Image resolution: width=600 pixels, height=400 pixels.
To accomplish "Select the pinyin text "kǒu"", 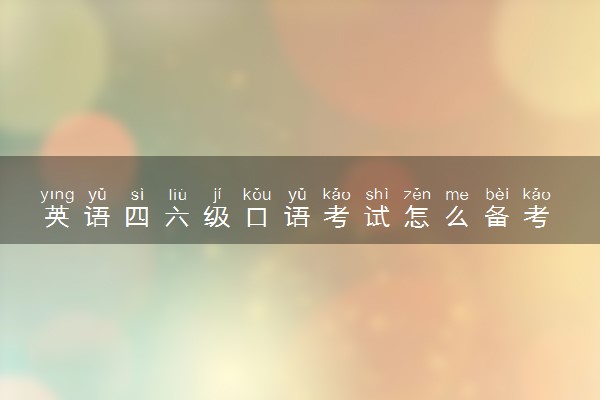I will [x=257, y=195].
